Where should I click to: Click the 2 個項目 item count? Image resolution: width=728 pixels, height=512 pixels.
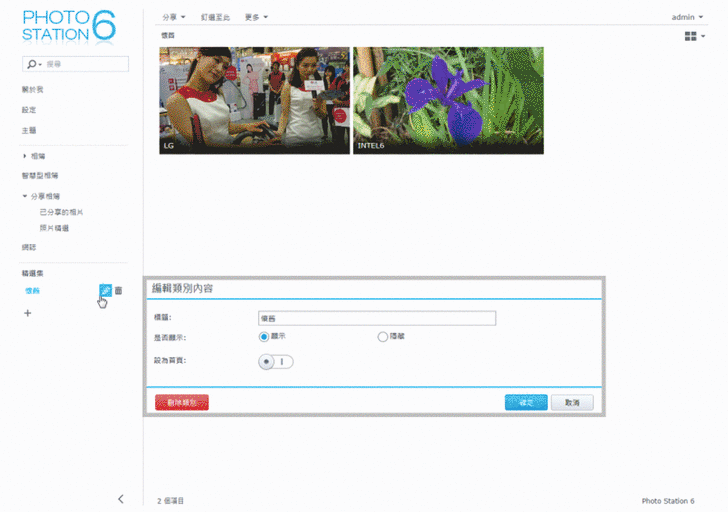(170, 501)
